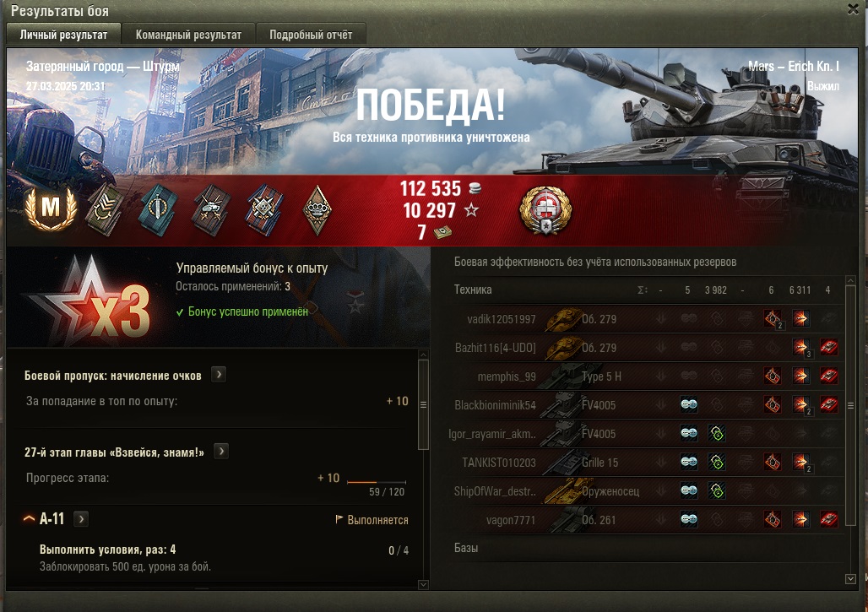Expand the 27th stage chapter details arrow
868x612 pixels.
221,452
